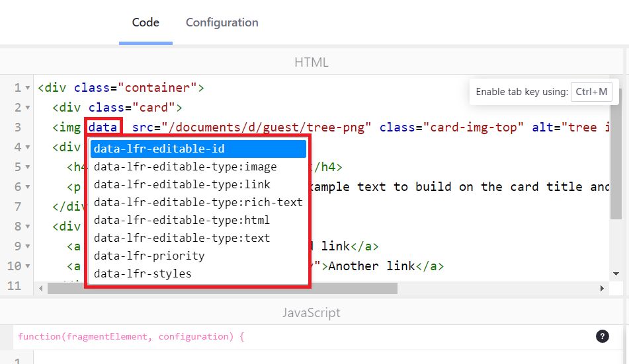Image resolution: width=629 pixels, height=364 pixels.
Task: Place cursor on the 'data' attribute text
Action: 103,127
